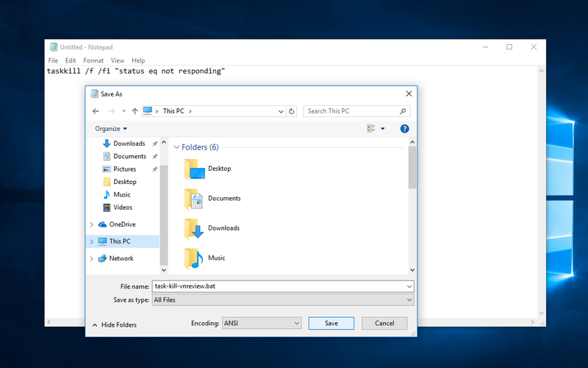The width and height of the screenshot is (588, 368).
Task: Open the address bar history dropdown
Action: tap(281, 111)
